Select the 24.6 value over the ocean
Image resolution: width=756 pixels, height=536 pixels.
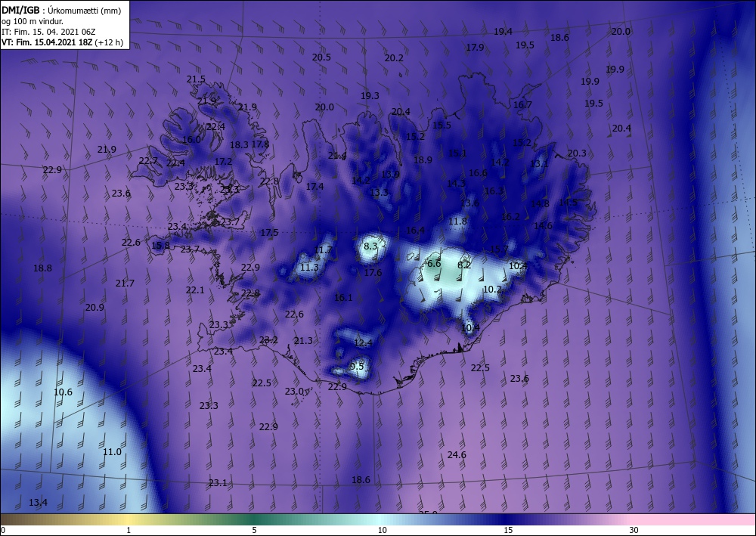click(x=457, y=454)
